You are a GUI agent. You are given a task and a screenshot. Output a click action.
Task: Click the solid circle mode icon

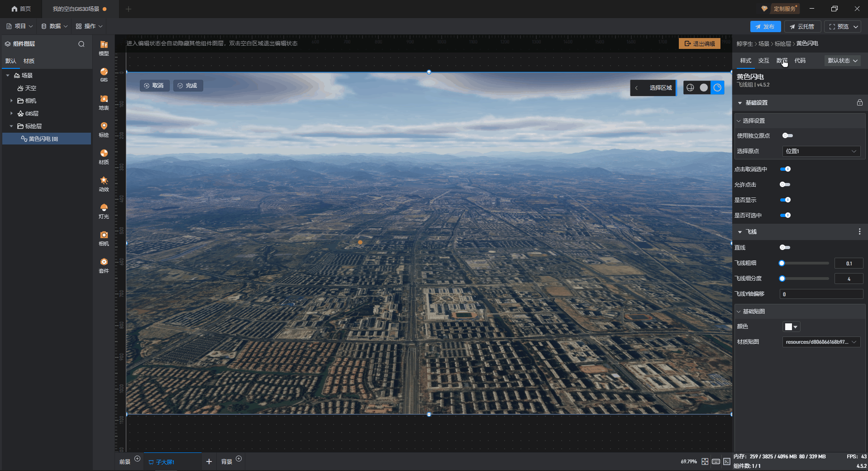(704, 87)
